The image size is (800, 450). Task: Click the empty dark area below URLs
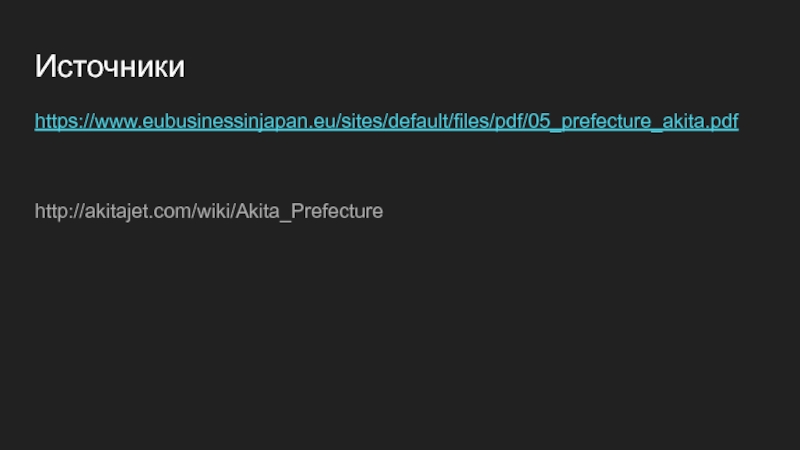400,332
